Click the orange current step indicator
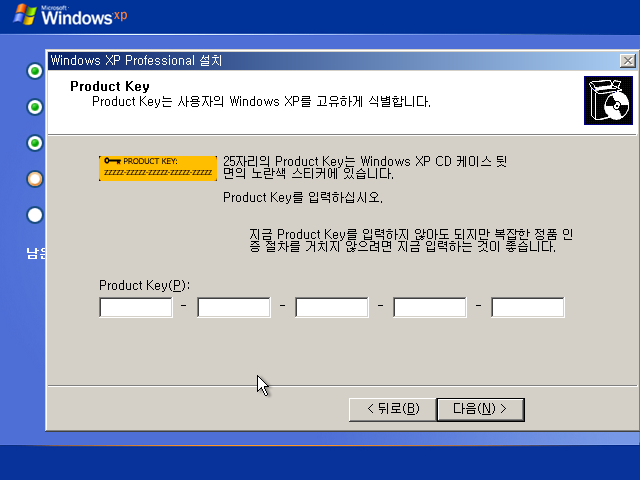 35,179
